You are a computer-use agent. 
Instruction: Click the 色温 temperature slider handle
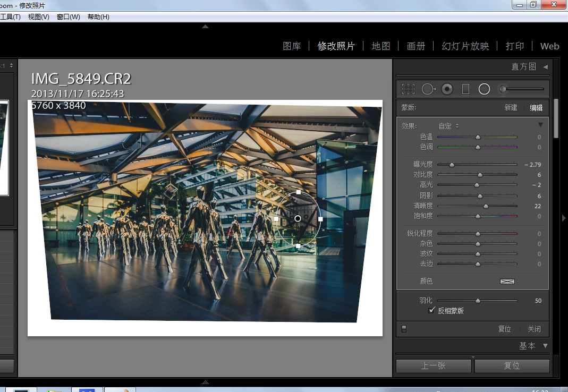click(478, 137)
